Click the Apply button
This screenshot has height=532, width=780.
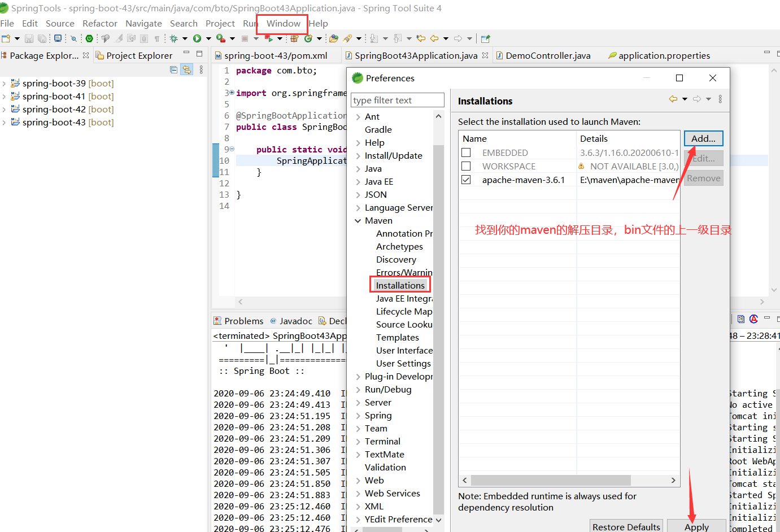696,526
